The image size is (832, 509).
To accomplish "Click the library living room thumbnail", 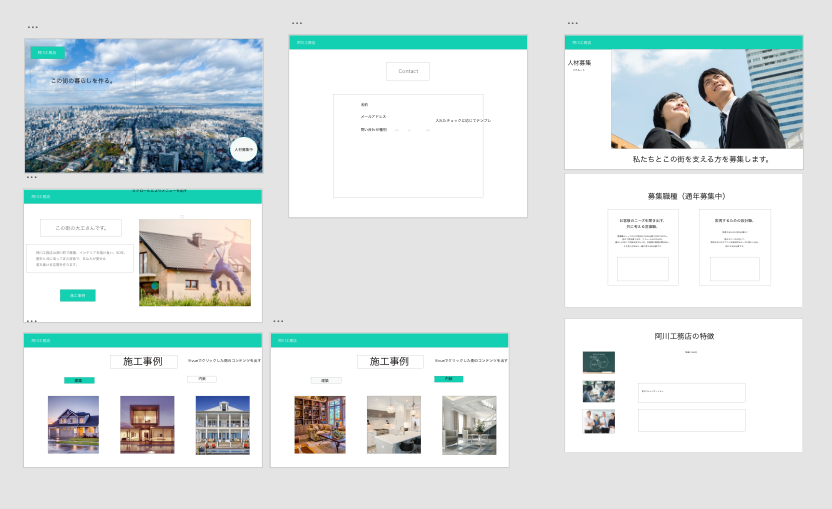I will click(x=320, y=425).
